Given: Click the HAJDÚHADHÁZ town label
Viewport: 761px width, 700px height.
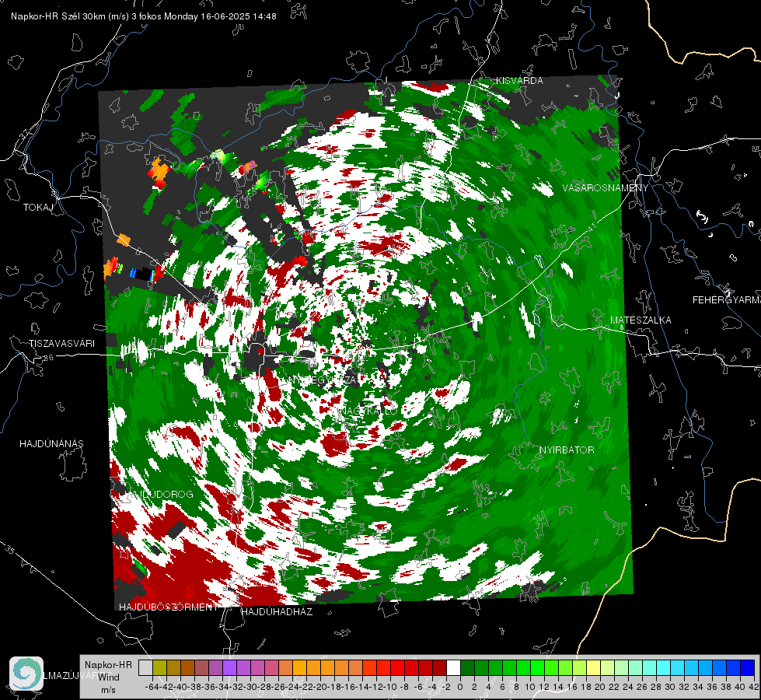Looking at the screenshot, I should 278,611.
